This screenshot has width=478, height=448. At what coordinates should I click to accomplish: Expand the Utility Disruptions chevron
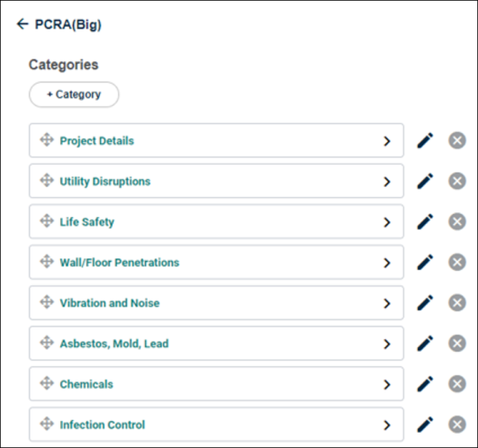click(x=387, y=182)
